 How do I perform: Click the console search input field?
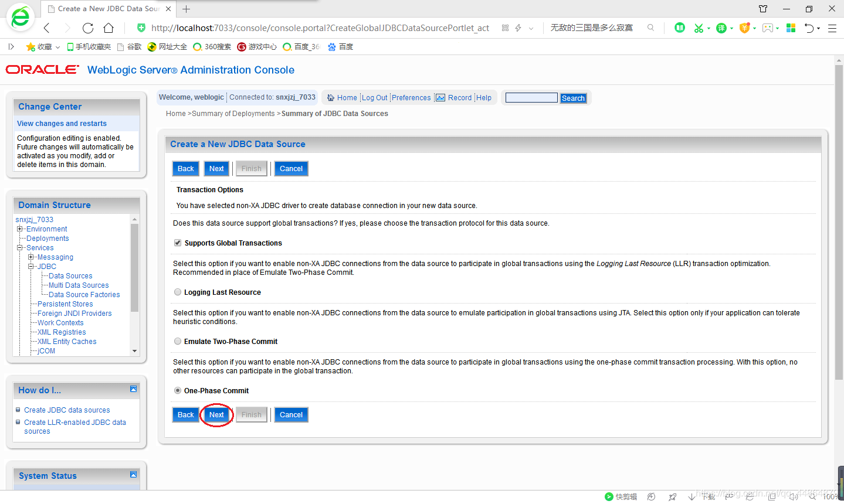pyautogui.click(x=531, y=98)
